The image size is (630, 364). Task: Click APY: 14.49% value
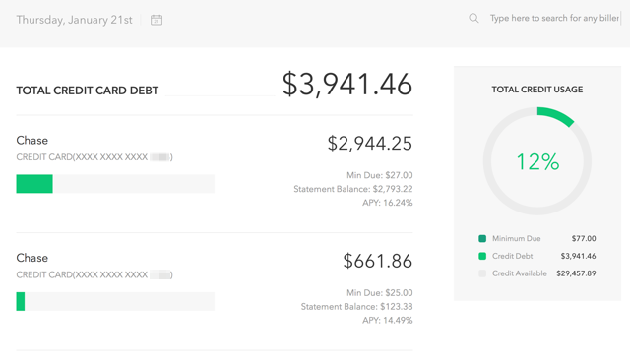[388, 321]
